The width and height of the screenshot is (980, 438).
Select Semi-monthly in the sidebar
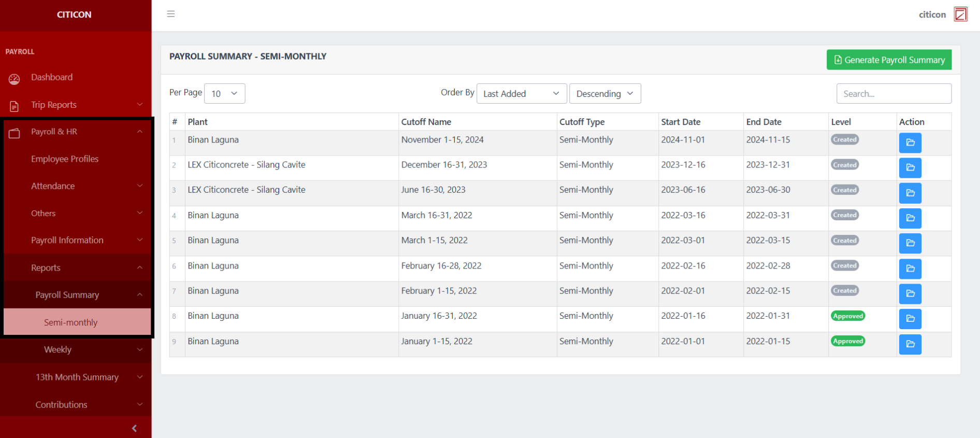tap(71, 322)
